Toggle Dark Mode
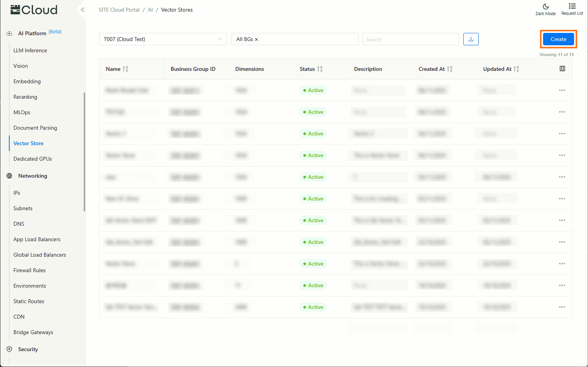The height and width of the screenshot is (367, 588). [545, 9]
